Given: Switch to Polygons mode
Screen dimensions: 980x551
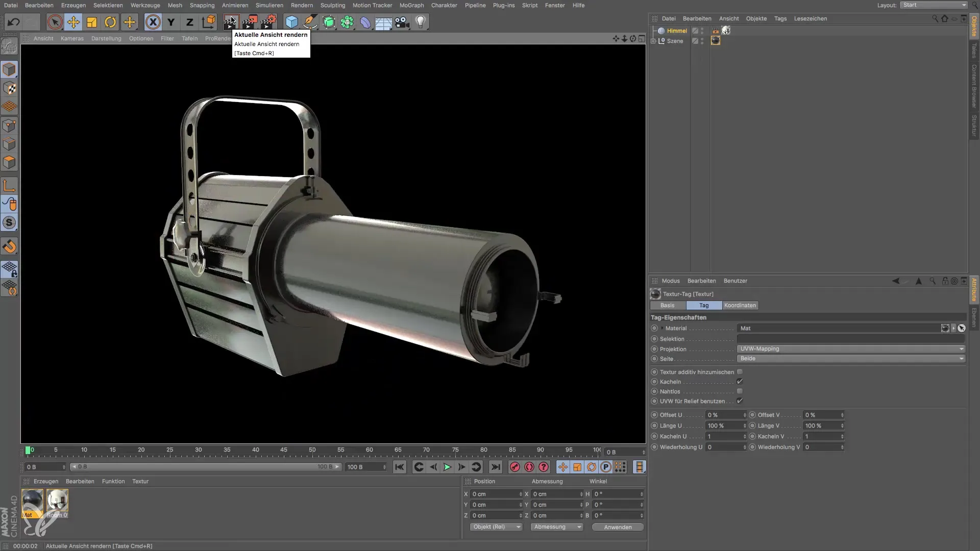Looking at the screenshot, I should click(9, 162).
